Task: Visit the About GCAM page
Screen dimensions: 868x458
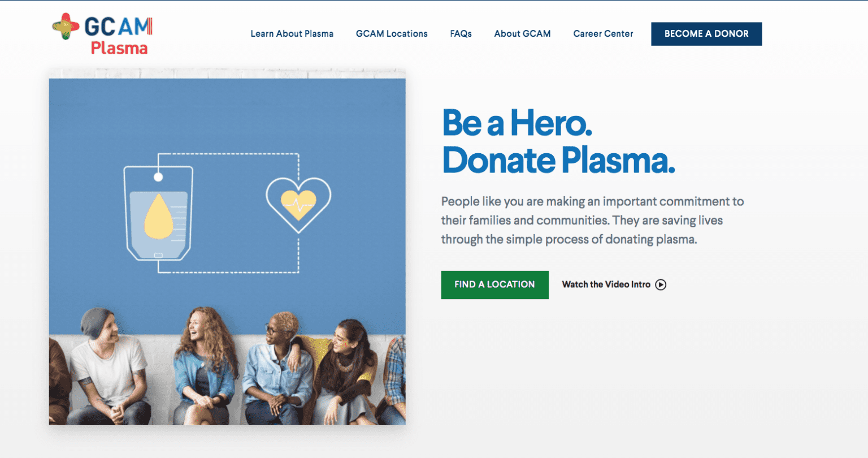Action: 522,33
